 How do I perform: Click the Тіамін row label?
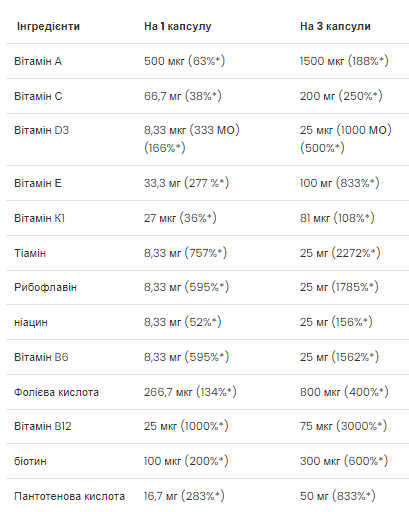30,253
